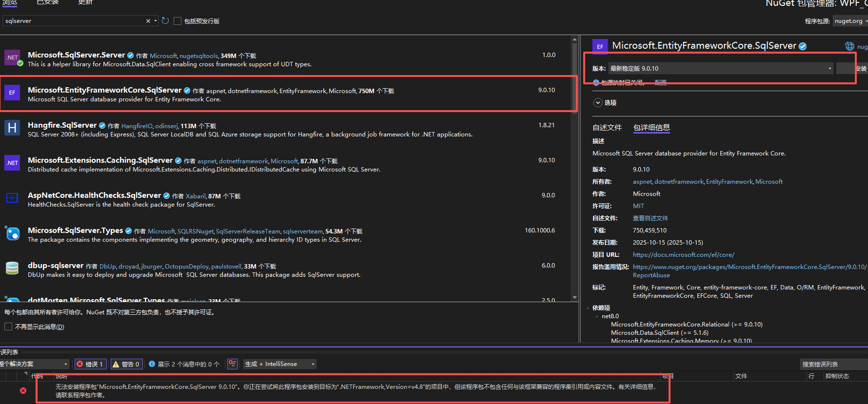Click verified badge in the details panel title
This screenshot has height=404, width=868.
(803, 46)
